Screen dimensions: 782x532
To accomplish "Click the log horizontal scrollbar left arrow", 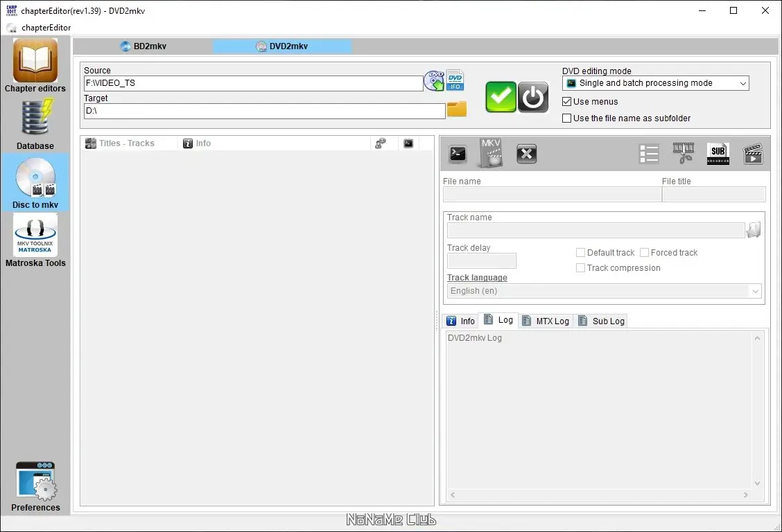I will (x=453, y=495).
